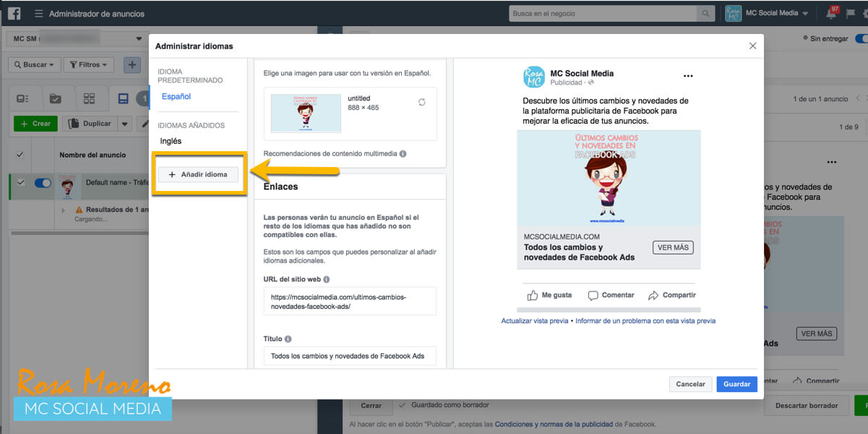Image resolution: width=868 pixels, height=434 pixels.
Task: Click the Facebook logo icon
Action: pos(14,13)
